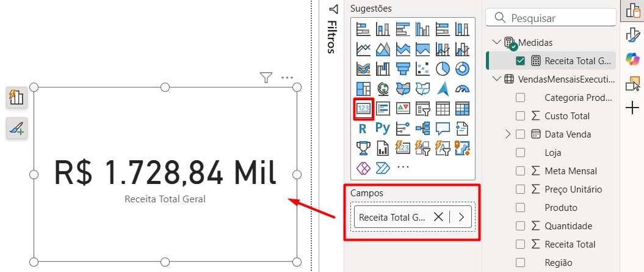Check the Quantidade field
Screen dimensions: 644x272
coord(520,226)
